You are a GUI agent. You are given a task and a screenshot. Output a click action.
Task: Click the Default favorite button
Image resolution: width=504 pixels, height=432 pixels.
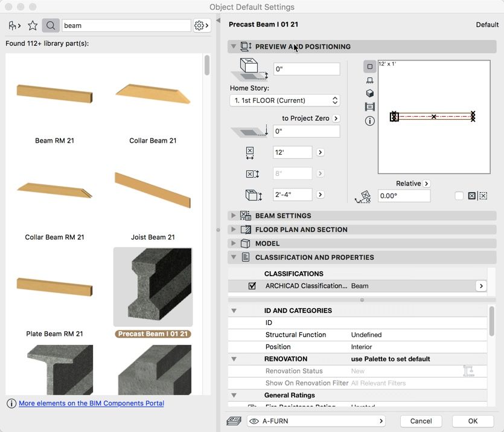487,25
